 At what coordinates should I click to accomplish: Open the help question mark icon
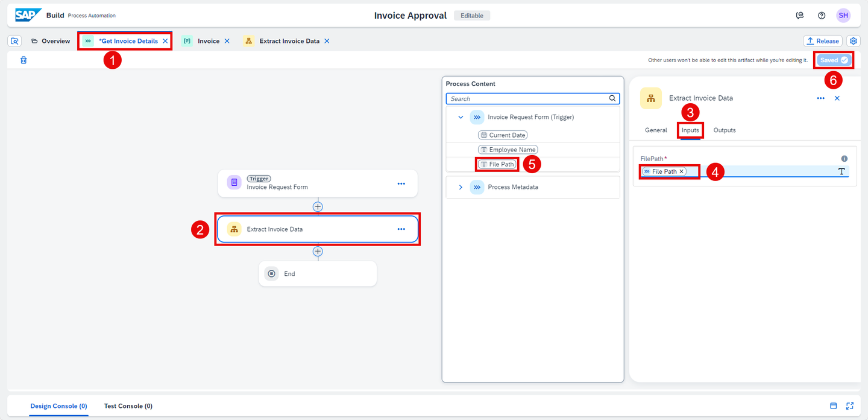[x=822, y=16]
